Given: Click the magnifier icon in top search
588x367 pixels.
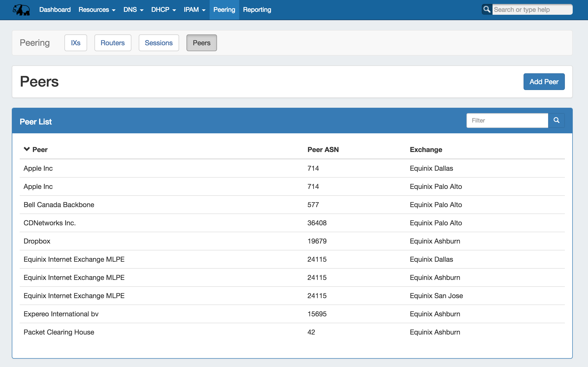Looking at the screenshot, I should pyautogui.click(x=487, y=10).
